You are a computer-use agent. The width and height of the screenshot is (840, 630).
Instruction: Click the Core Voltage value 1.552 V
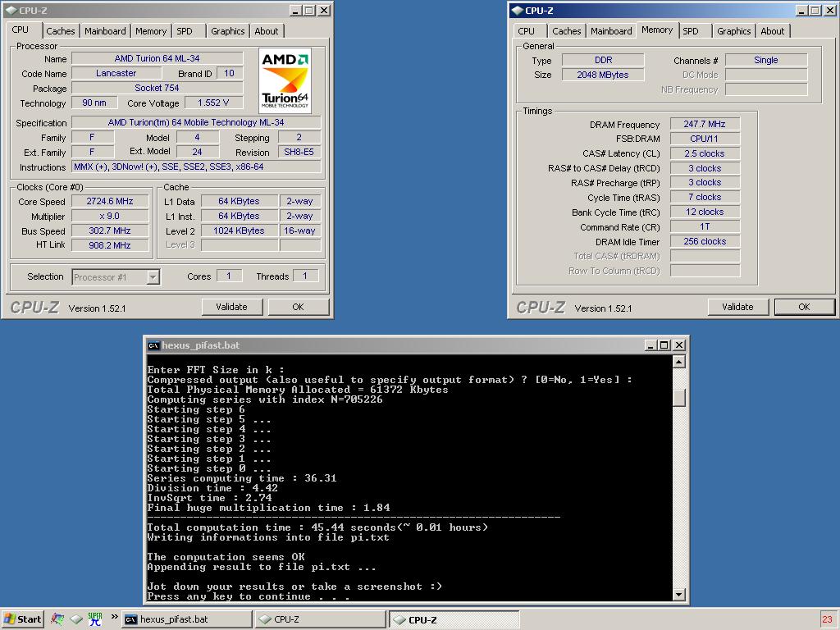click(213, 103)
